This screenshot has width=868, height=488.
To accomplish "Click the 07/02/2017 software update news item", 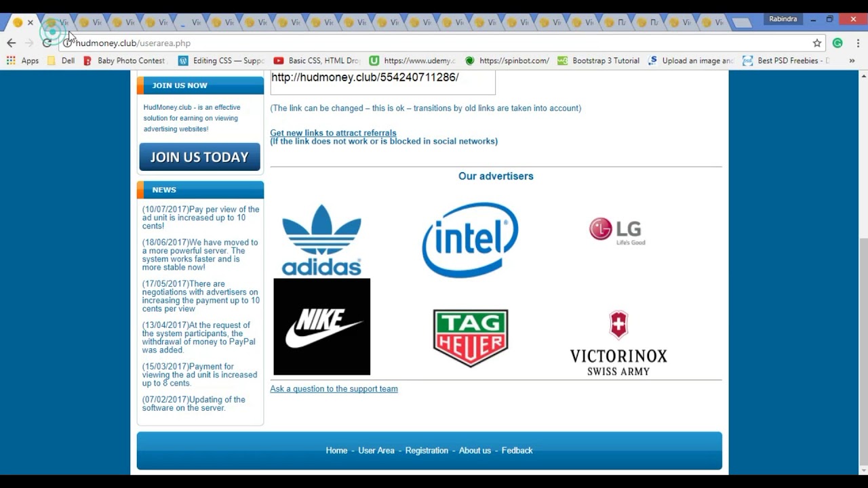I will (193, 404).
